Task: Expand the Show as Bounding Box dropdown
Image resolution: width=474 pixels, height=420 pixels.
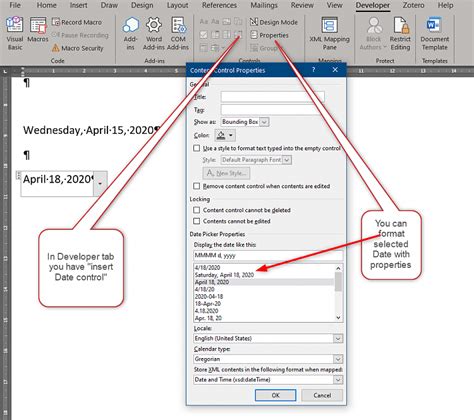Action: point(264,122)
